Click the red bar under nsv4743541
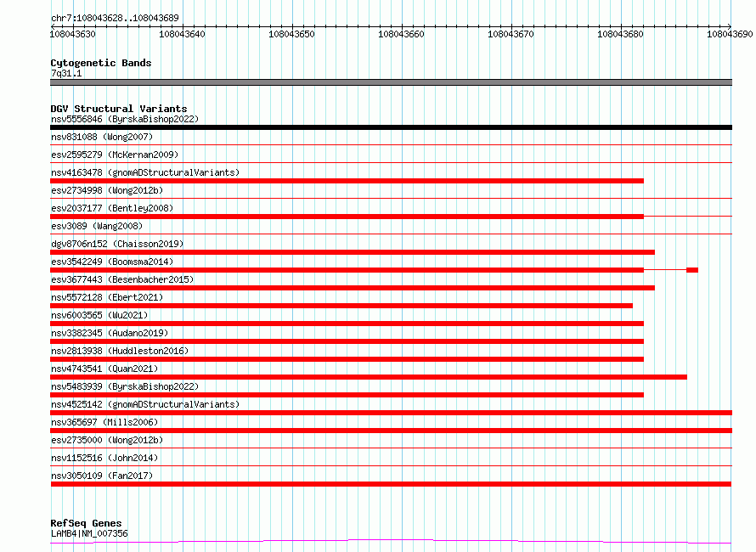The height and width of the screenshot is (552, 756). (369, 377)
